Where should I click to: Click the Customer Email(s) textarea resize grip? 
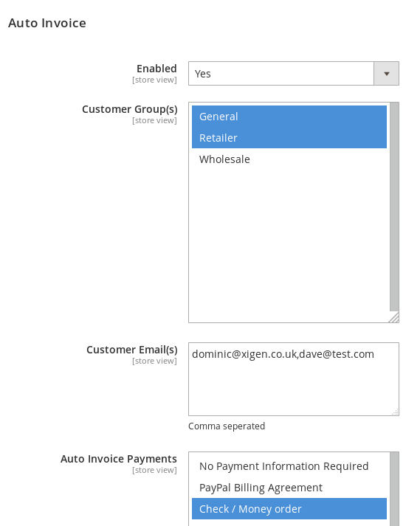[395, 412]
